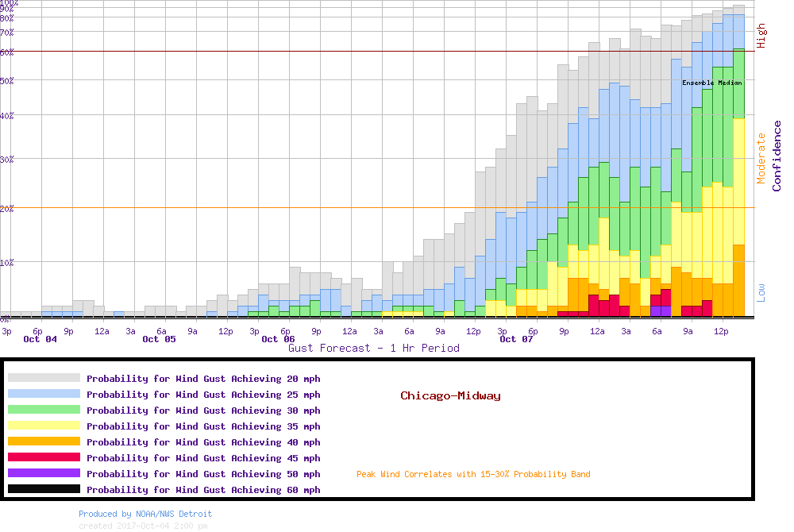Click the yellow 35 mph legend swatch
This screenshot has height=532, width=794.
[44, 425]
